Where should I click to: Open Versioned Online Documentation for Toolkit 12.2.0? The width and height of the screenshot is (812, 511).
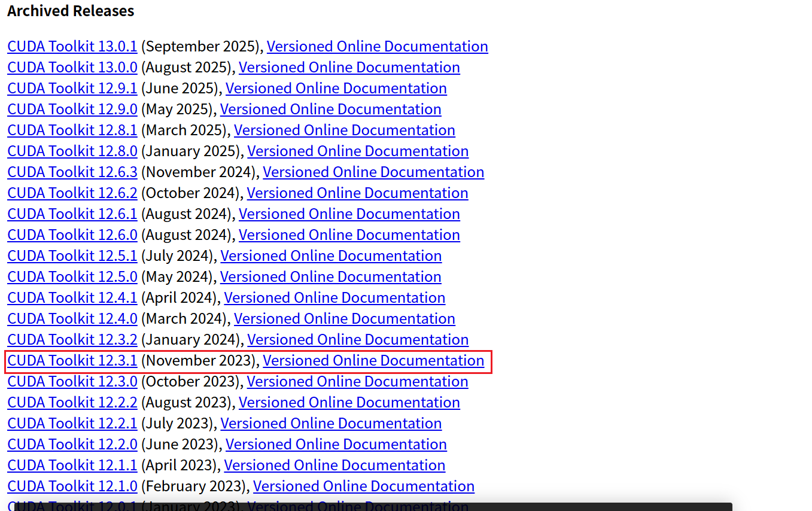coord(336,444)
